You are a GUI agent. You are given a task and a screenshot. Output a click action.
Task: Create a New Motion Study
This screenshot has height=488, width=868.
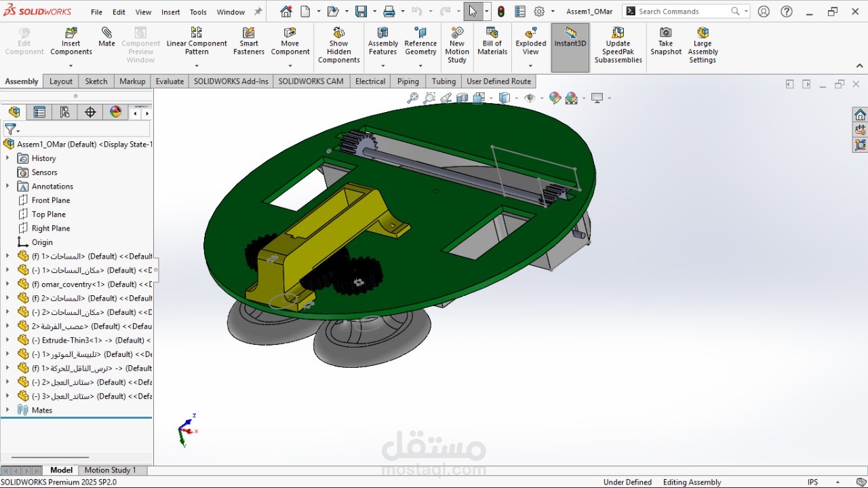[x=457, y=45]
